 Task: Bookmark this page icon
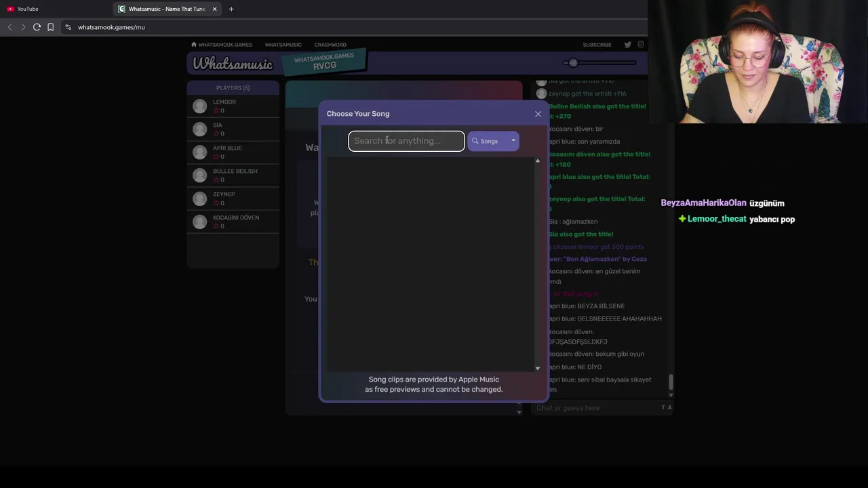[x=50, y=27]
